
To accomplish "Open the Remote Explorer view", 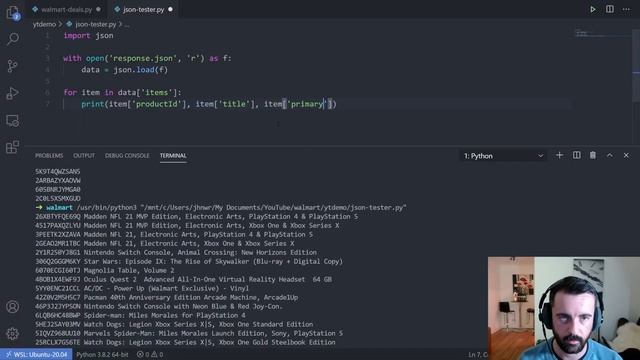I will point(13,120).
